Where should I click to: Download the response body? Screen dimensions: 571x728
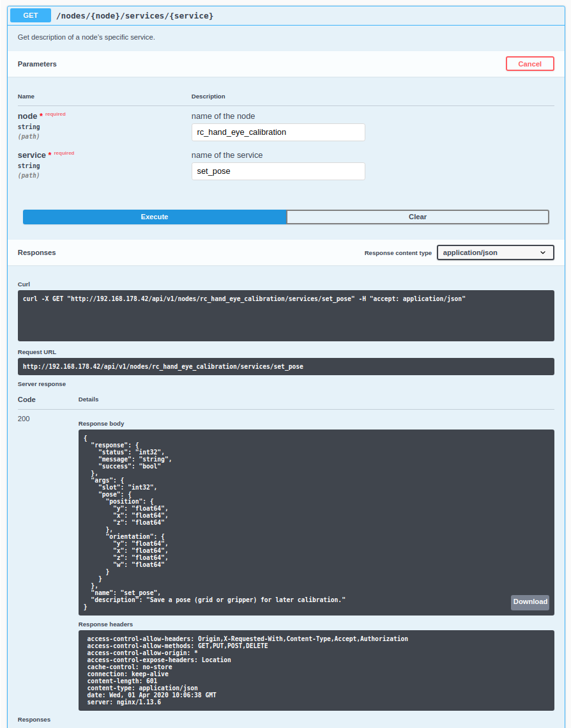529,602
